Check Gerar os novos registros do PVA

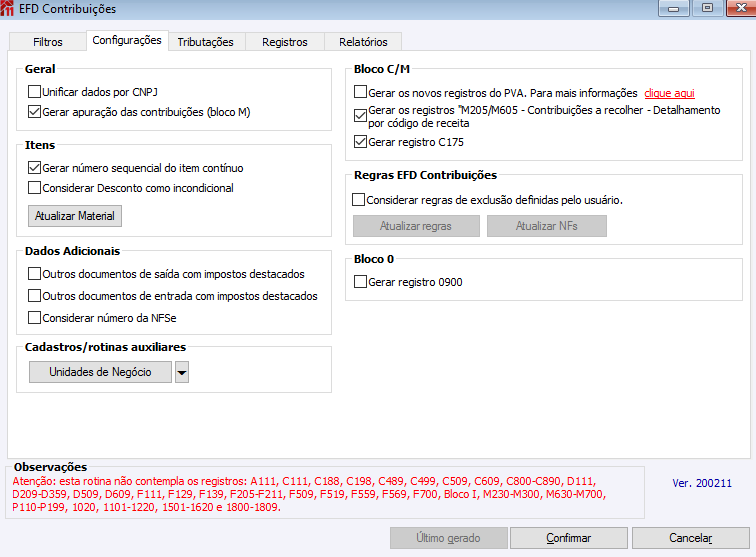click(x=360, y=92)
